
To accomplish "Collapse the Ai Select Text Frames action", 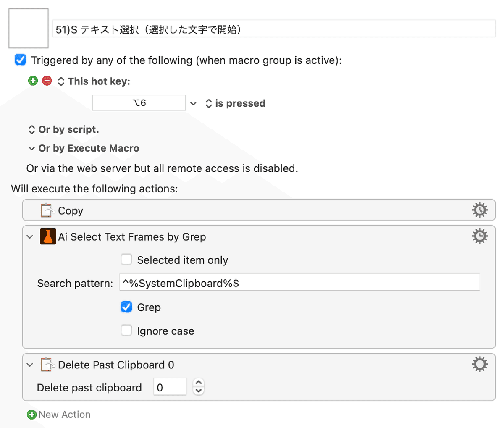I will 30,237.
